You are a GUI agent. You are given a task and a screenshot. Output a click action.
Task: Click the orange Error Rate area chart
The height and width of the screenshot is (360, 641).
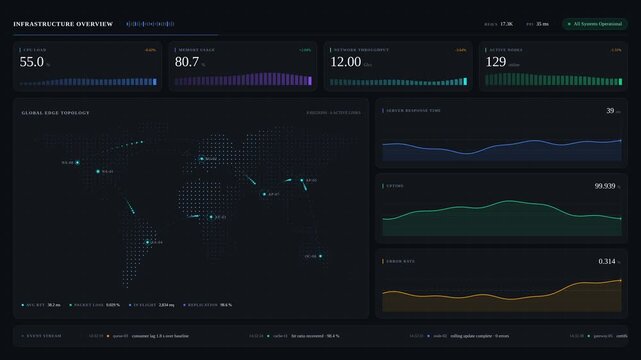click(x=502, y=296)
